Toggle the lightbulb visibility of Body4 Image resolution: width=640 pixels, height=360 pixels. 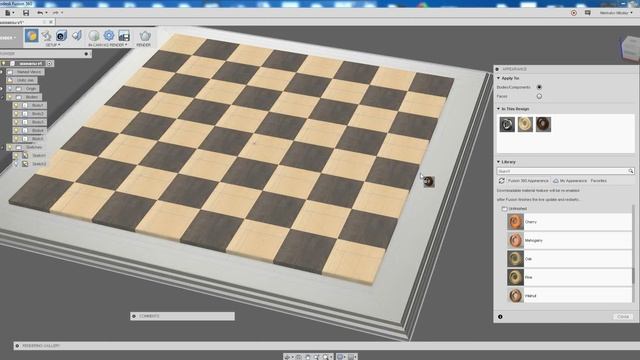click(16, 131)
